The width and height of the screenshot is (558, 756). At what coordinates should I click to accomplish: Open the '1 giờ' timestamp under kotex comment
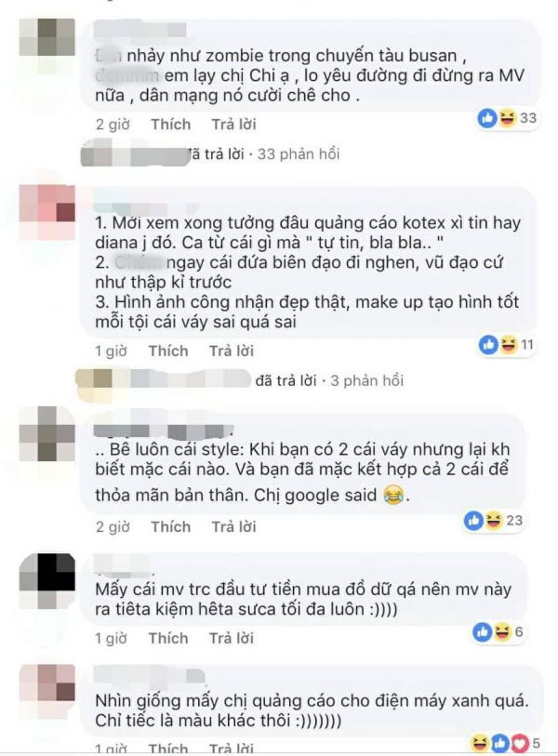111,351
